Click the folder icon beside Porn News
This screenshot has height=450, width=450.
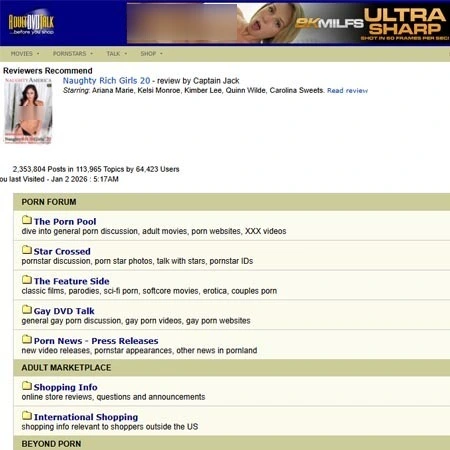coord(27,339)
